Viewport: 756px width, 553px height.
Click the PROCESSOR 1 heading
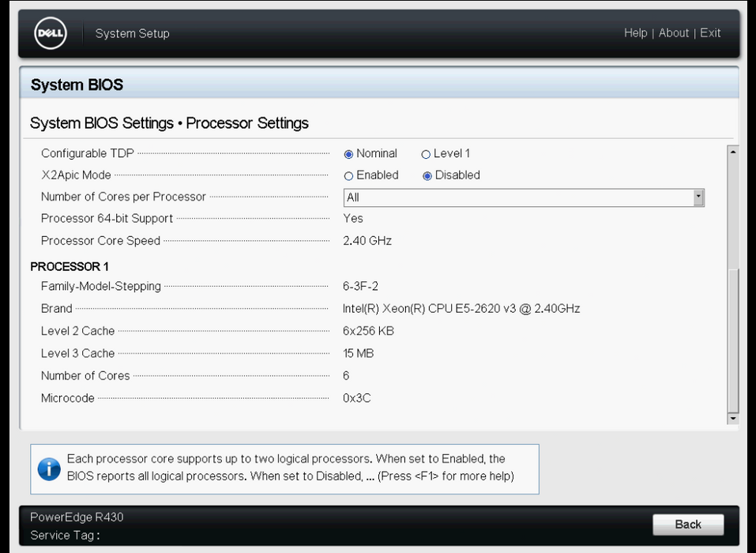(70, 266)
